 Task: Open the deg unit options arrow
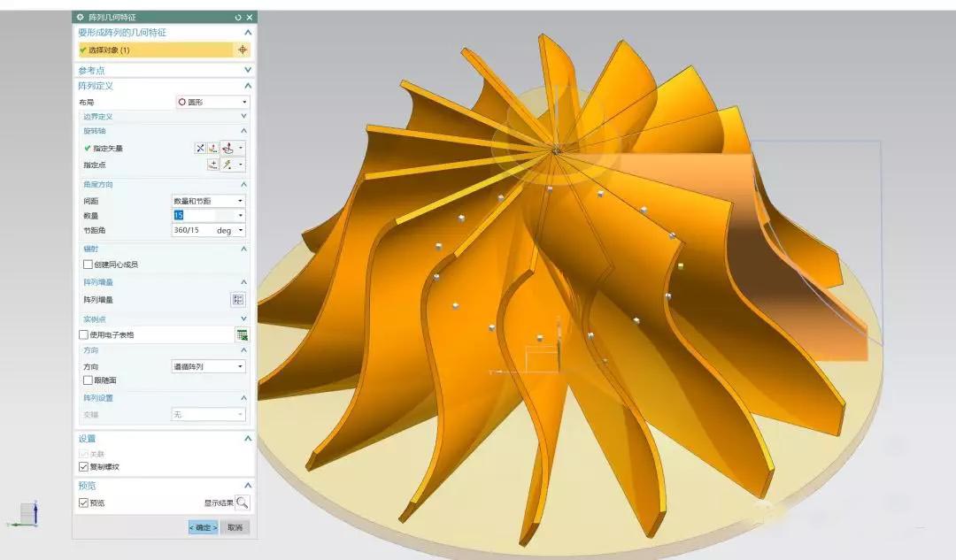(x=241, y=230)
